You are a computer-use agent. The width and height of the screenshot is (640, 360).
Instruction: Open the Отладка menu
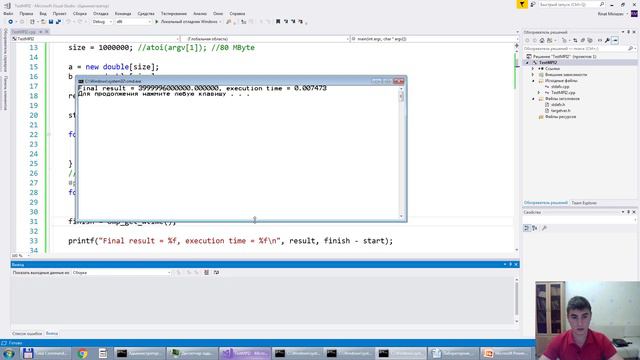pyautogui.click(x=100, y=13)
